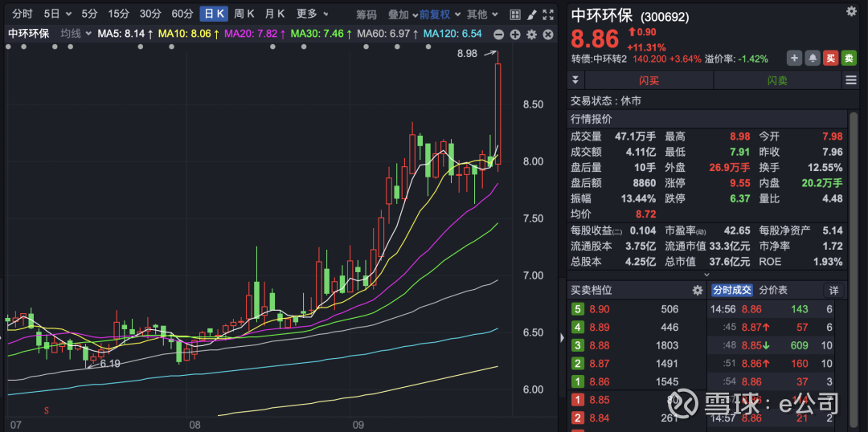Click the 转债:中环转2 link

coord(600,59)
